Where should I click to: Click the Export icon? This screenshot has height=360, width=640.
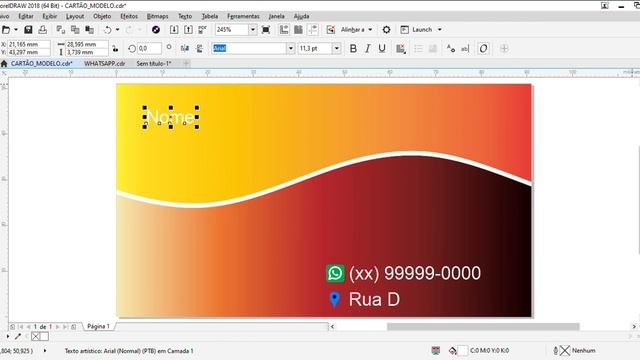point(188,30)
